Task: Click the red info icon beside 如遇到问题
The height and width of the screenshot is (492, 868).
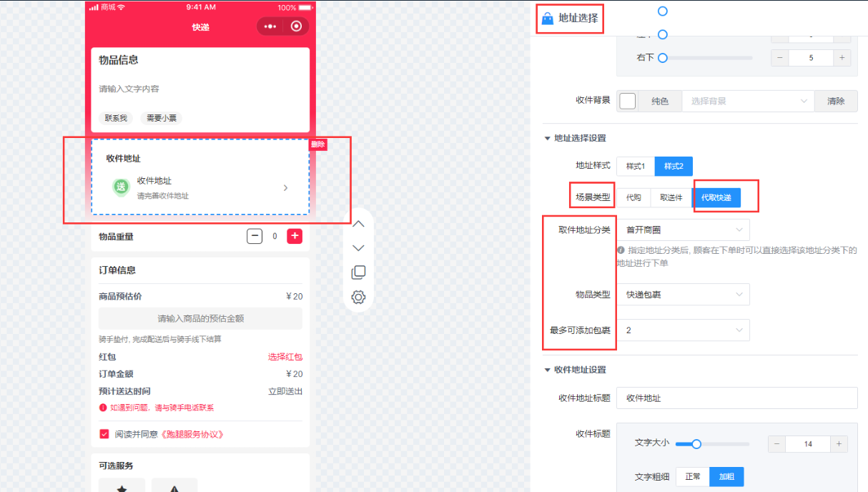Action: (103, 408)
